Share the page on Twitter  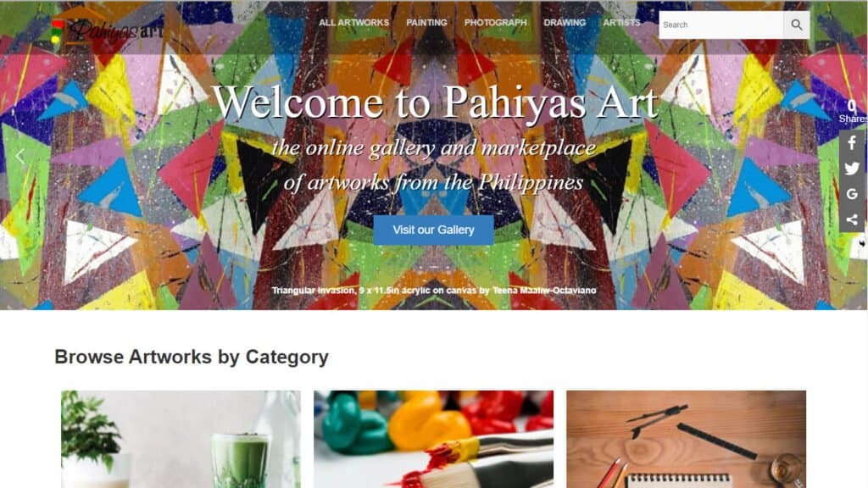click(x=852, y=169)
